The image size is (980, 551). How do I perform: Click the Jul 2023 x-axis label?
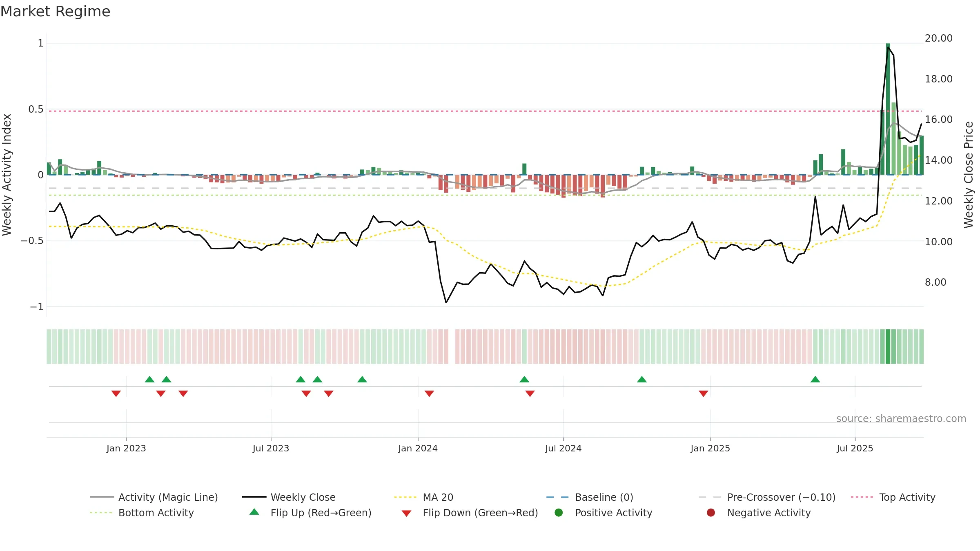[x=271, y=448]
